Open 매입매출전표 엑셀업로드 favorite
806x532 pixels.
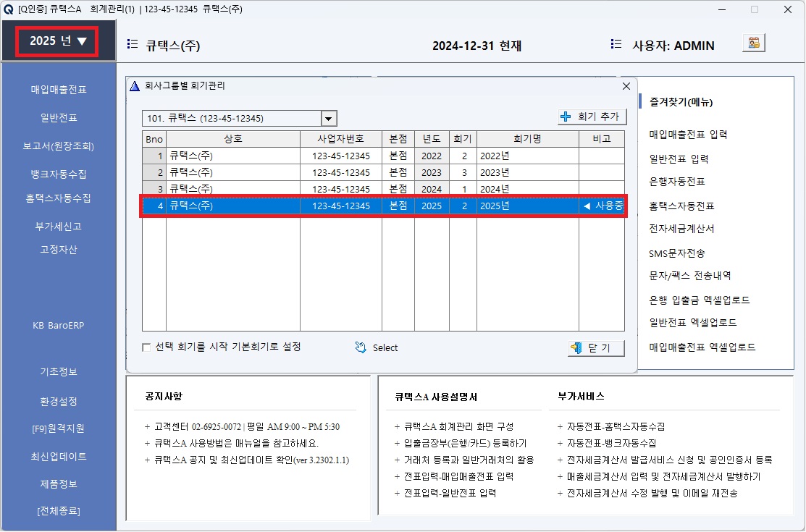pyautogui.click(x=702, y=347)
